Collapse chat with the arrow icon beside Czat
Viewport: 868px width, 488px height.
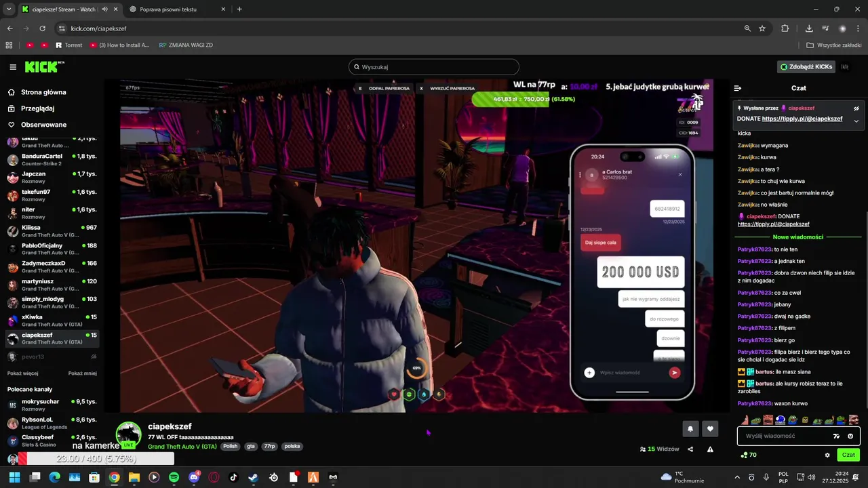click(738, 88)
